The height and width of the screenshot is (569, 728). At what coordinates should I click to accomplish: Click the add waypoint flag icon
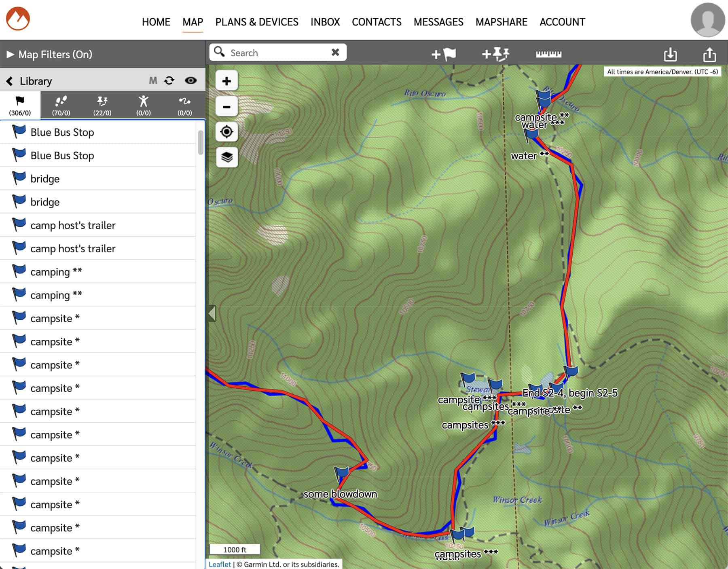coord(444,54)
